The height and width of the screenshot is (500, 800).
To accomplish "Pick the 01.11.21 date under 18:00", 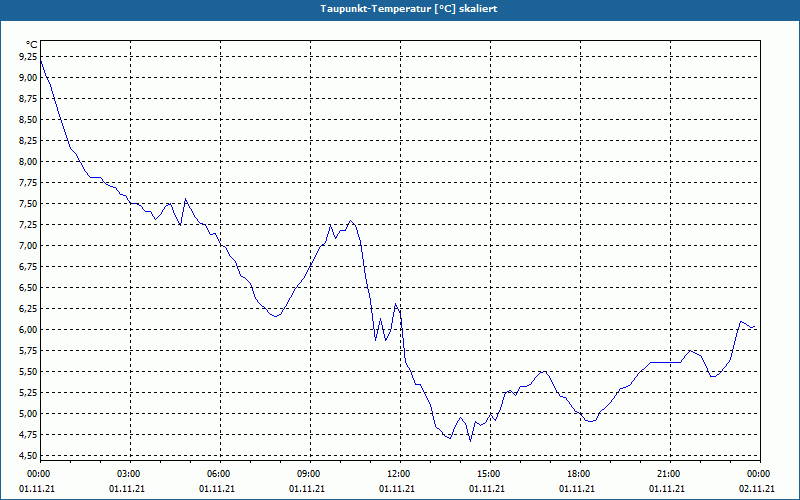I will coord(577,489).
